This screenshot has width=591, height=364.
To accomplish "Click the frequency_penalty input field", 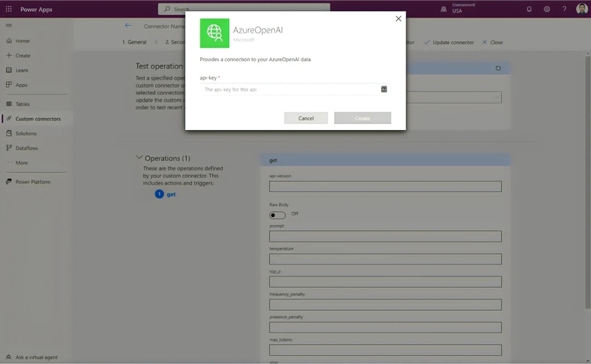I will click(x=385, y=304).
